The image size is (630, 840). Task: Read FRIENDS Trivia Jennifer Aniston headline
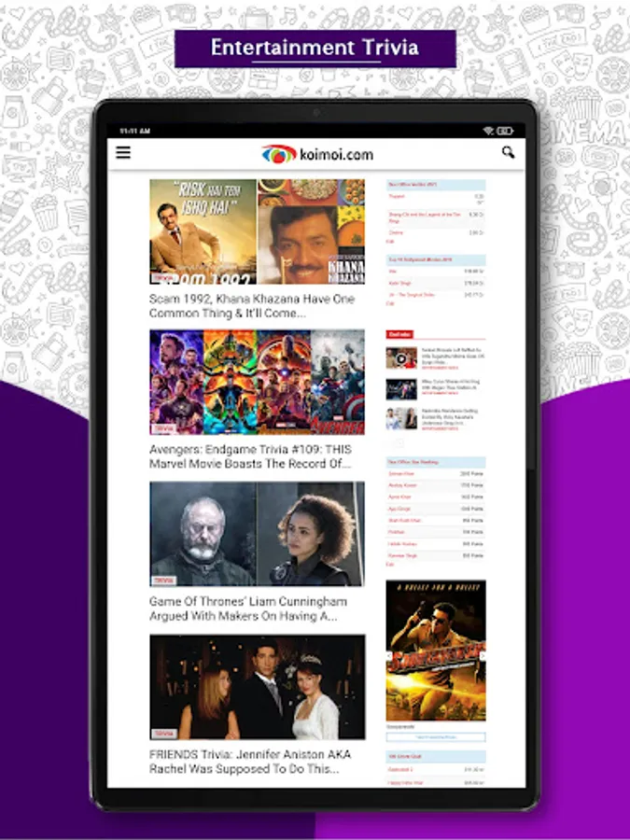pyautogui.click(x=250, y=762)
